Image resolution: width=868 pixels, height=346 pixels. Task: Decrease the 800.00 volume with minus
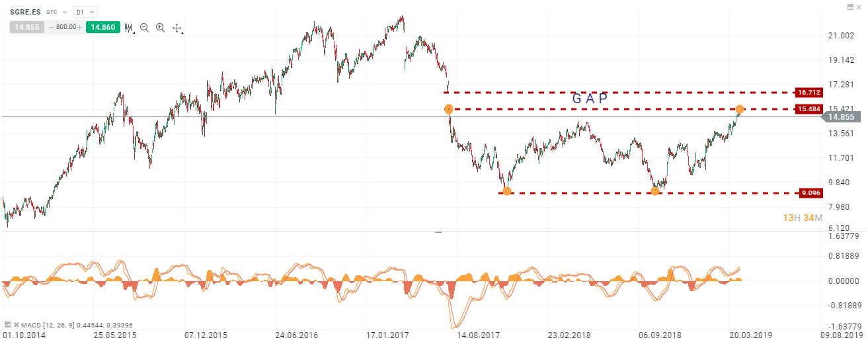coord(50,28)
